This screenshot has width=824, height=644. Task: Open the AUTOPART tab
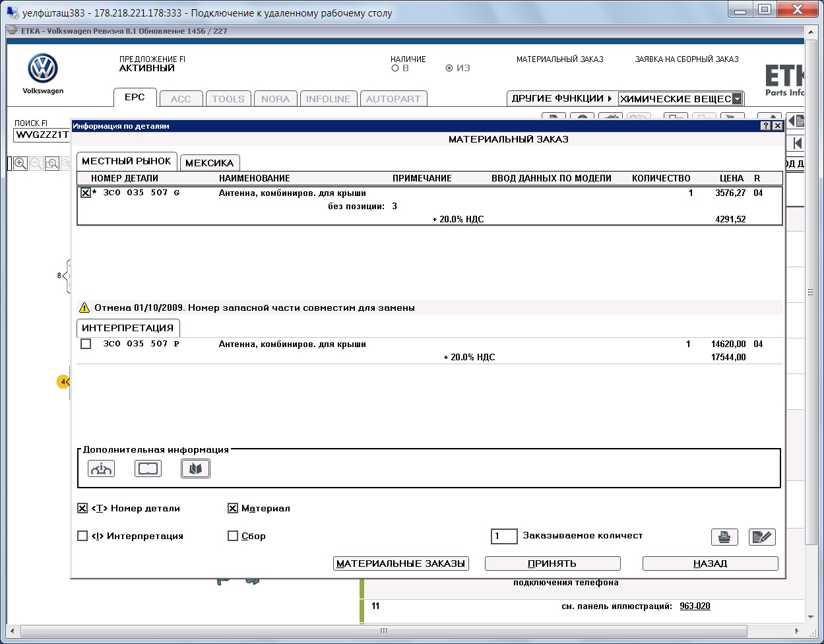click(x=393, y=99)
